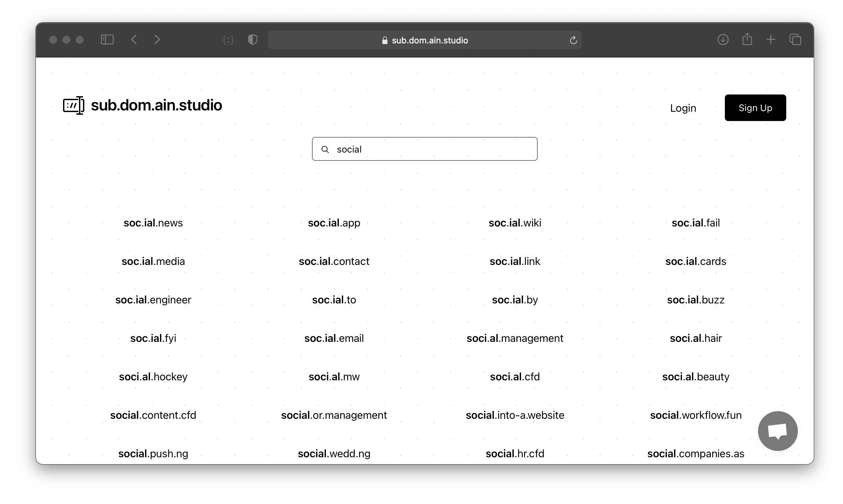Viewport: 843px width, 504px height.
Task: Pick the soci.al.management domain result
Action: point(515,338)
